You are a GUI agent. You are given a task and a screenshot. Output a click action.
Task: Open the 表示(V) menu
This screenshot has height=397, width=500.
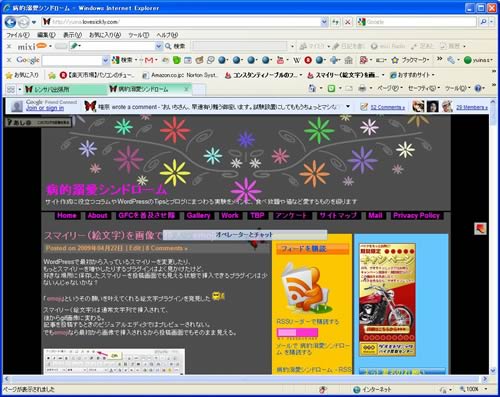[72, 35]
